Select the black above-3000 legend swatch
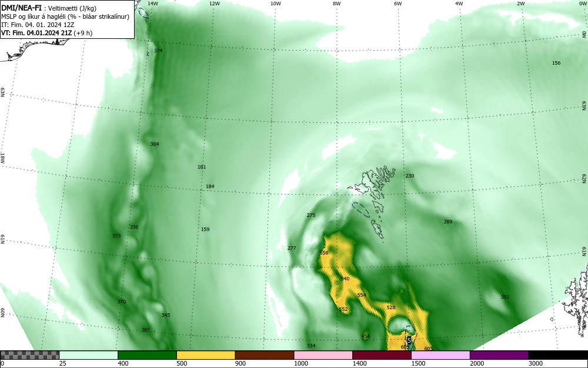 (x=558, y=355)
